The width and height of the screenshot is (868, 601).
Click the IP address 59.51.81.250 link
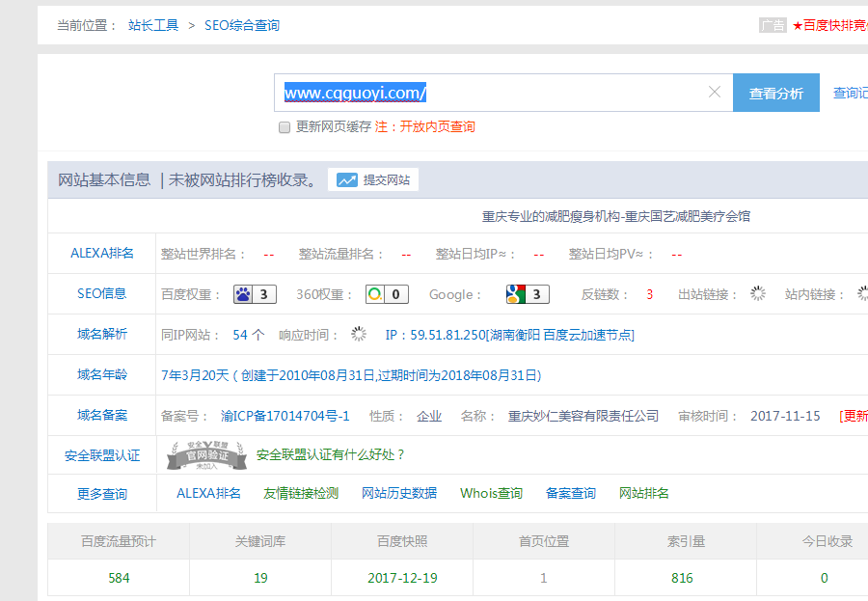tap(510, 335)
